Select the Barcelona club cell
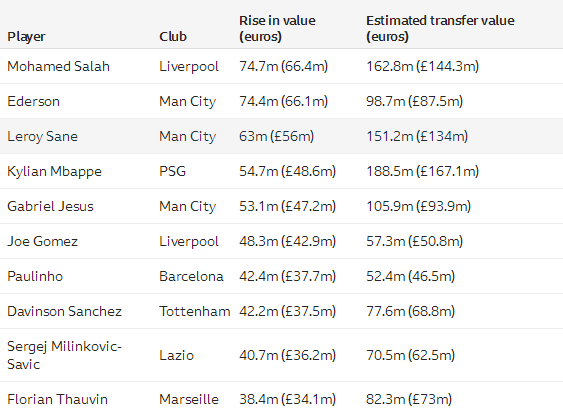Viewport: 563px width, 416px height. point(191,276)
